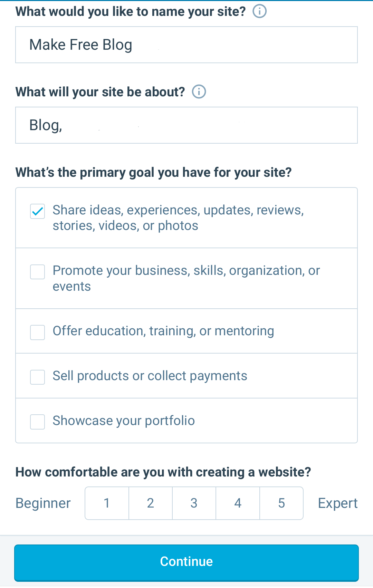
Task: Click the Continue button
Action: [186, 563]
